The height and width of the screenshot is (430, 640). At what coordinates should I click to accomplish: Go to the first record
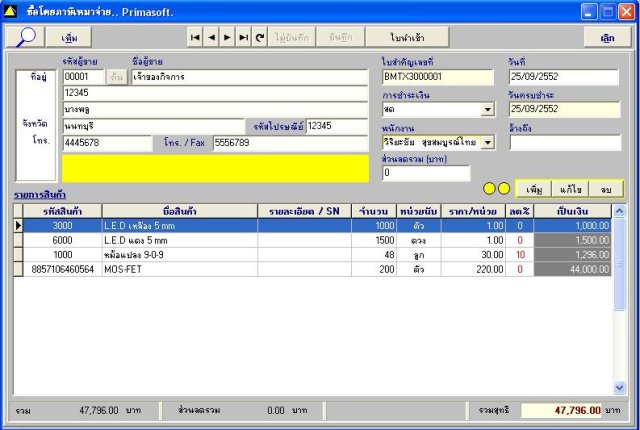point(196,37)
